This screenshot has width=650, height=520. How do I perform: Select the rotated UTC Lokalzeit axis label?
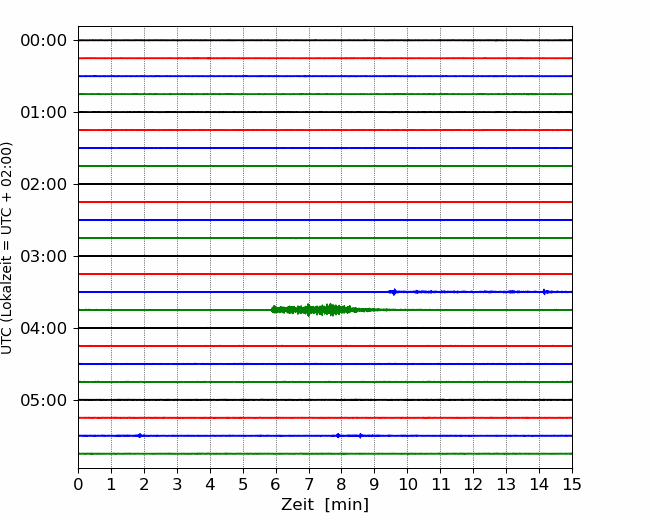point(7,248)
